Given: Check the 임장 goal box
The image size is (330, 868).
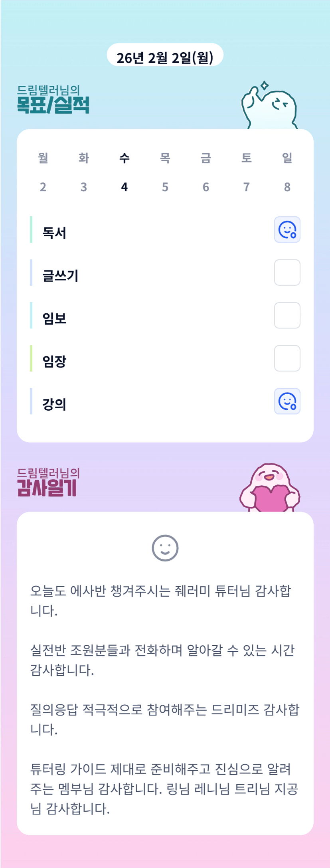Looking at the screenshot, I should tap(287, 358).
